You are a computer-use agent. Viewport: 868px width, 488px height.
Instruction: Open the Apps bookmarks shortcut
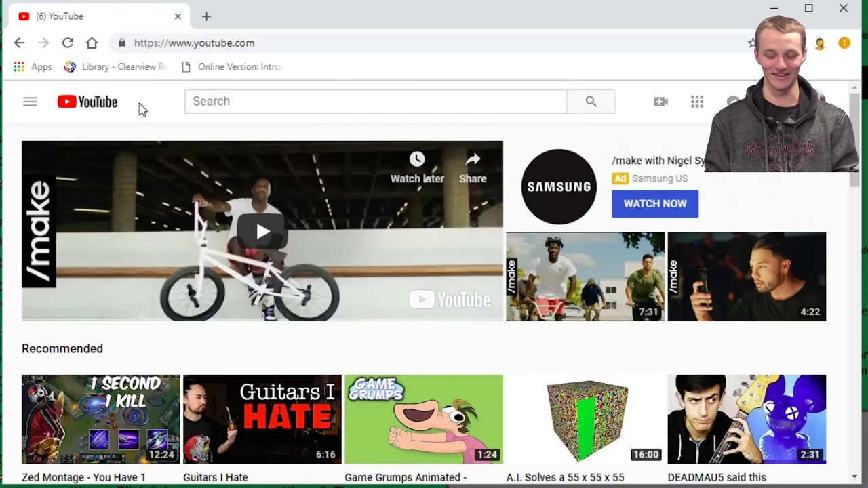[x=33, y=66]
